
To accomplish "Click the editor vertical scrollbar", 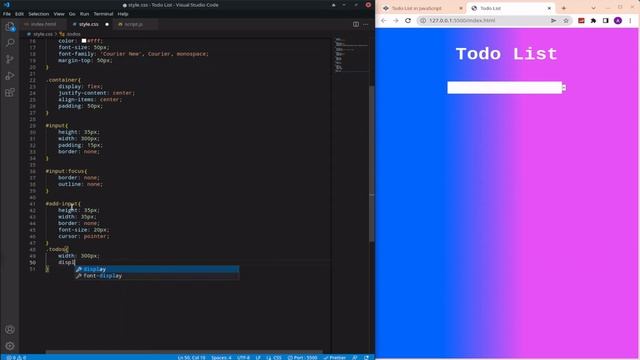I will pyautogui.click(x=372, y=163).
